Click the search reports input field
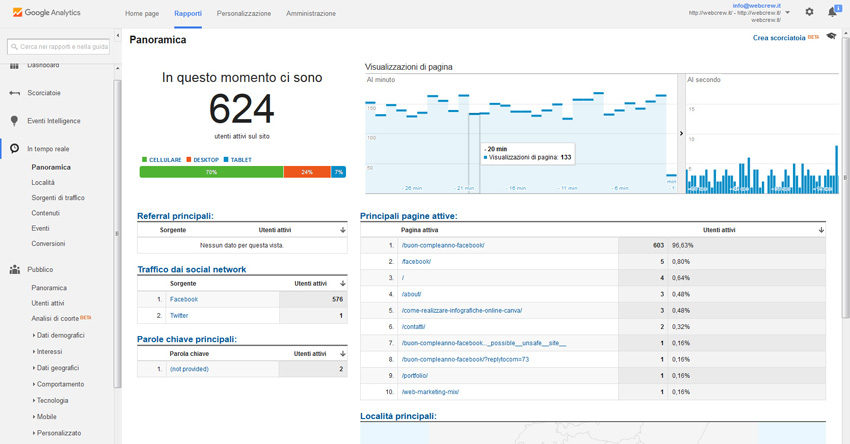 (59, 47)
